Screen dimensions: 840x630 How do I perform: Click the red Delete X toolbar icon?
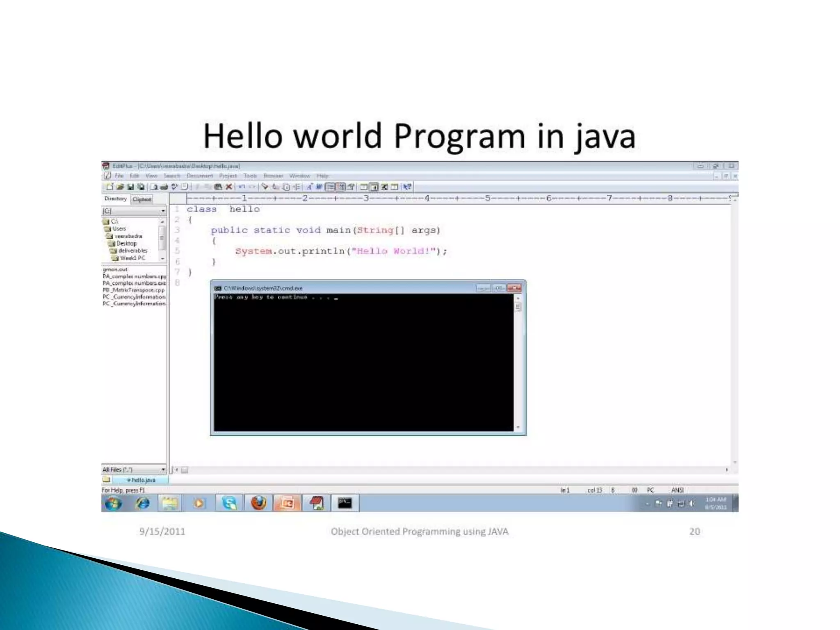point(229,187)
